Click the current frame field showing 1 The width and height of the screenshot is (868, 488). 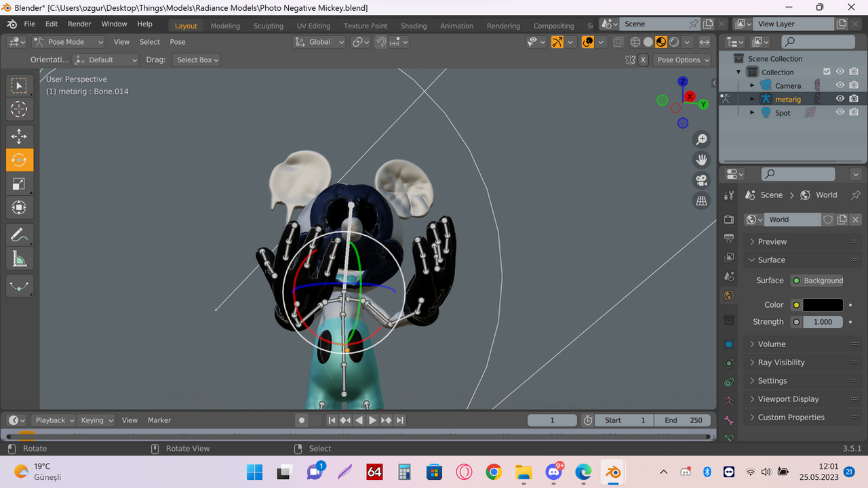click(552, 420)
